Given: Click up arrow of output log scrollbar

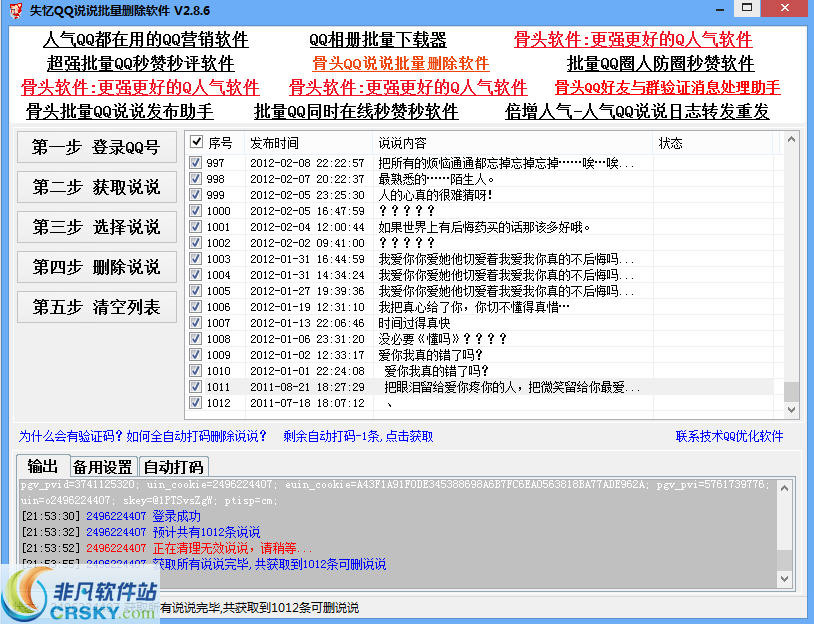Looking at the screenshot, I should tap(785, 488).
